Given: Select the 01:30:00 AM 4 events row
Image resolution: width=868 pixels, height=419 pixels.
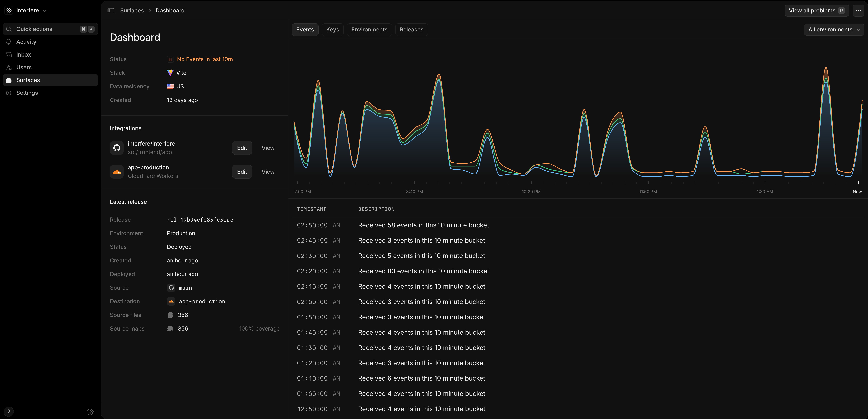Looking at the screenshot, I should (x=578, y=348).
